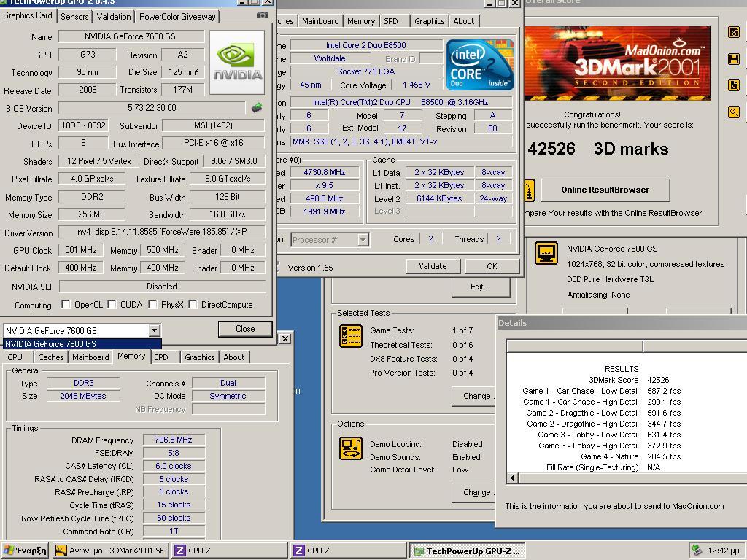The width and height of the screenshot is (747, 560).
Task: Open Memory tab in upper CPU-Z window
Action: coord(360,21)
